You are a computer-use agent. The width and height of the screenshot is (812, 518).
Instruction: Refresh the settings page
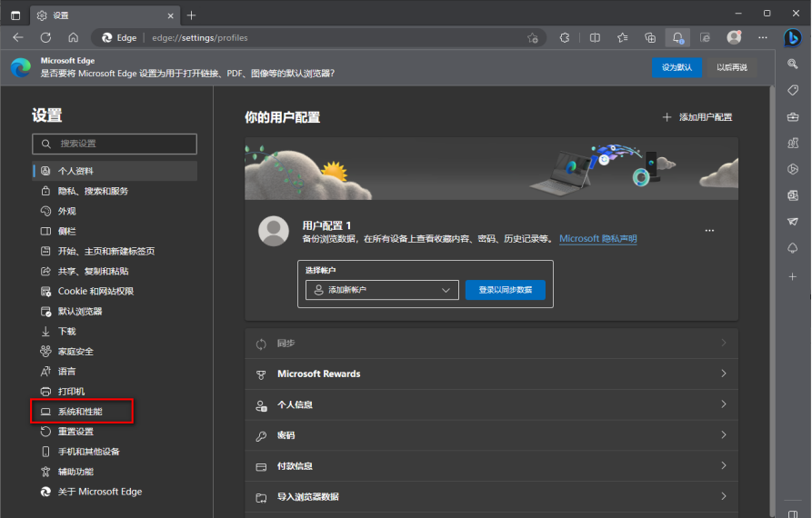click(45, 38)
